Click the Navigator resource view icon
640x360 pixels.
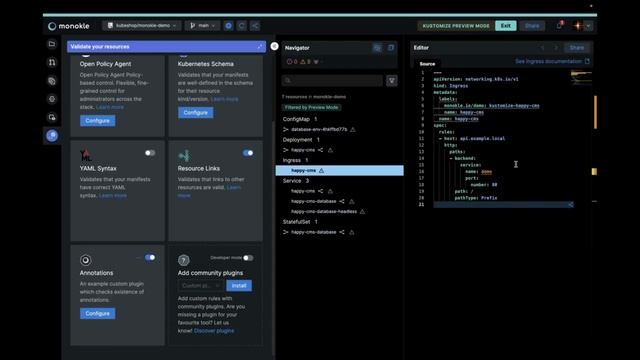(x=377, y=48)
